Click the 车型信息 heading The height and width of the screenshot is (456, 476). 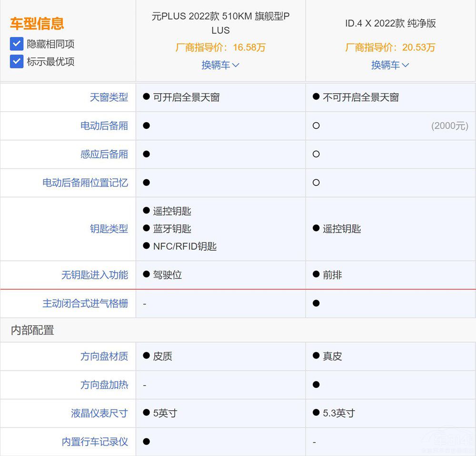tap(37, 23)
